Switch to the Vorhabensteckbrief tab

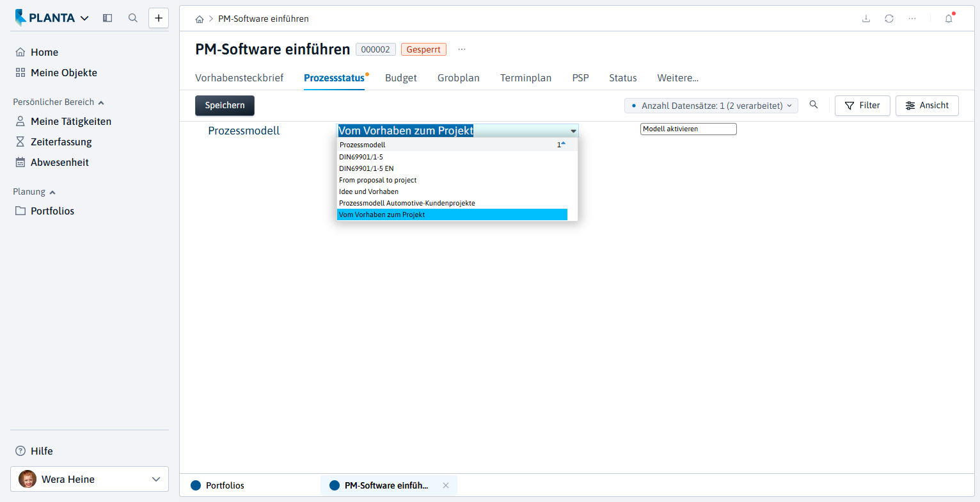239,78
